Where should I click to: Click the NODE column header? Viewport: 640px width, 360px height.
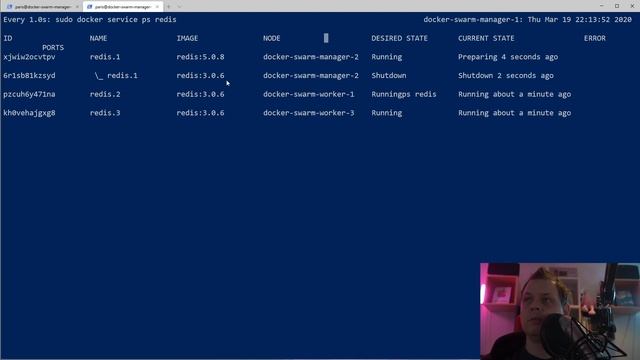click(271, 38)
